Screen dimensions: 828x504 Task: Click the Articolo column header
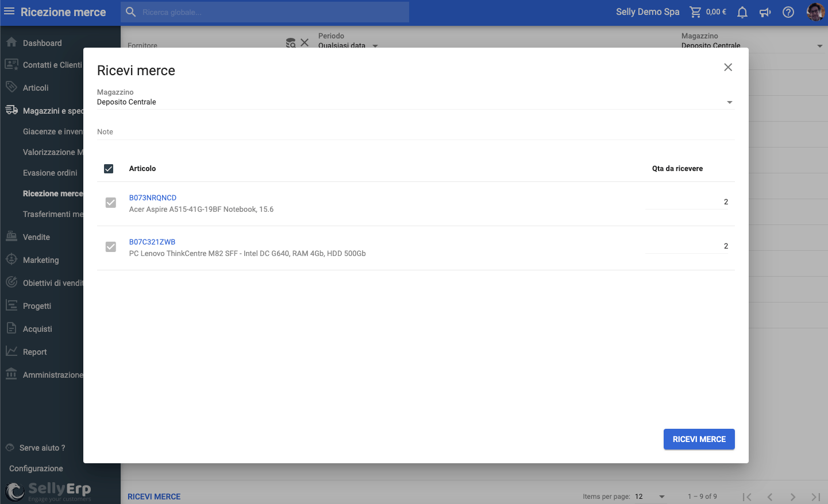pos(143,169)
